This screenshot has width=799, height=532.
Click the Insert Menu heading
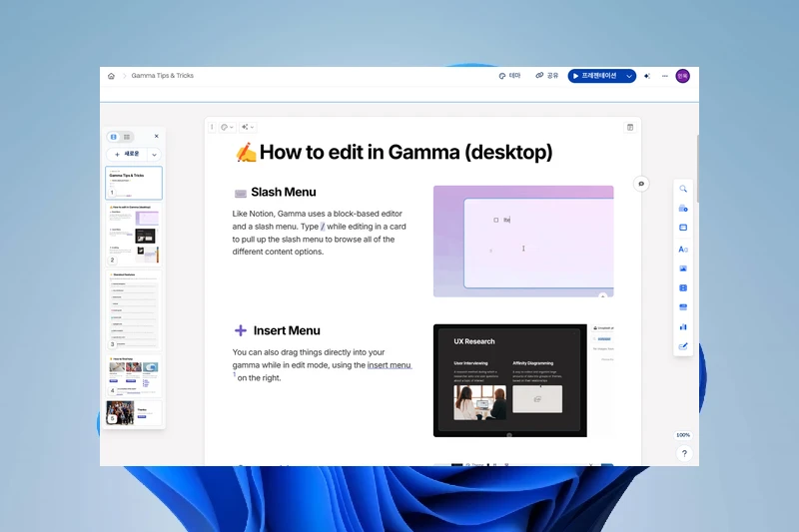(287, 330)
